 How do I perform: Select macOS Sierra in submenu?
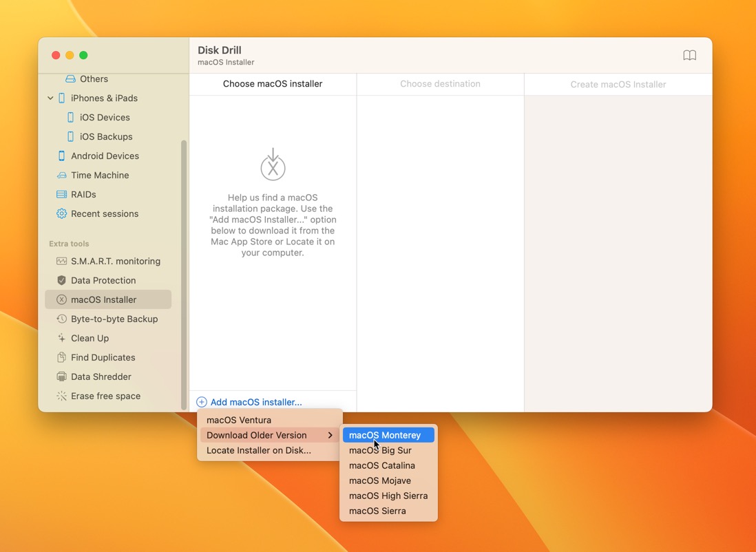tap(388, 511)
